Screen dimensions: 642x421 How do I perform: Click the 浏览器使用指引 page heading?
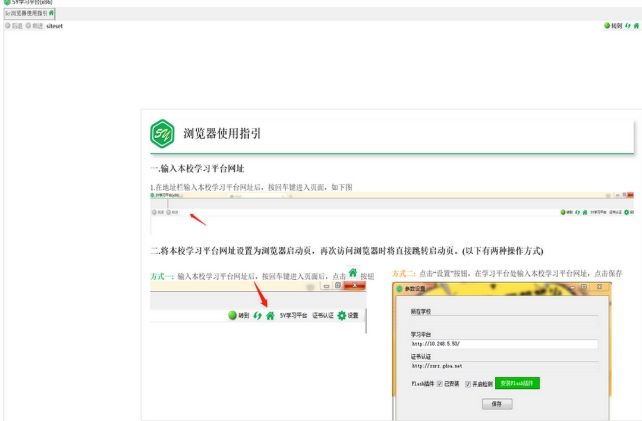[x=222, y=134]
